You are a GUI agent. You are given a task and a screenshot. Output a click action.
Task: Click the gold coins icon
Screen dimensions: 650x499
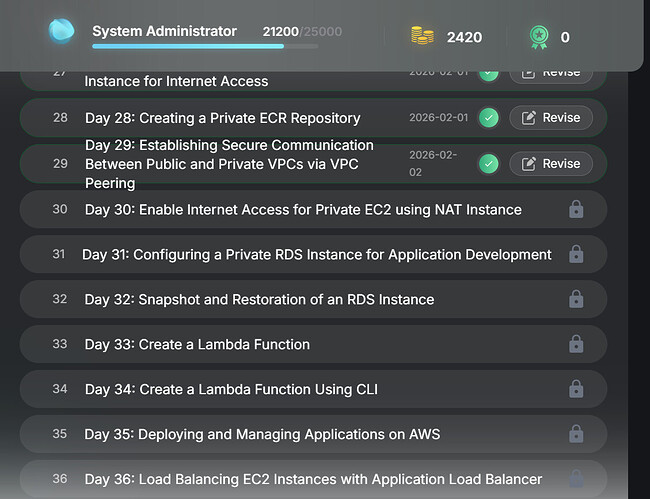(x=422, y=37)
